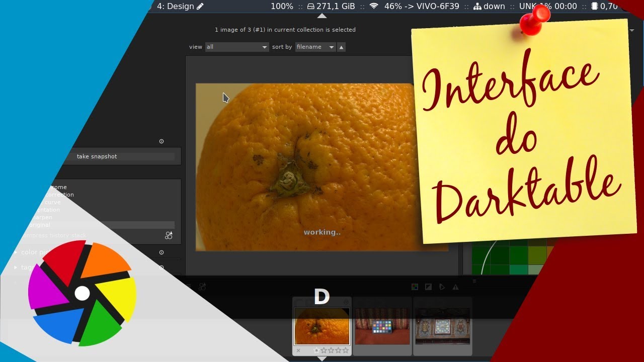The image size is (644, 362).
Task: Toggle the gamut check warning icon
Action: click(x=455, y=287)
